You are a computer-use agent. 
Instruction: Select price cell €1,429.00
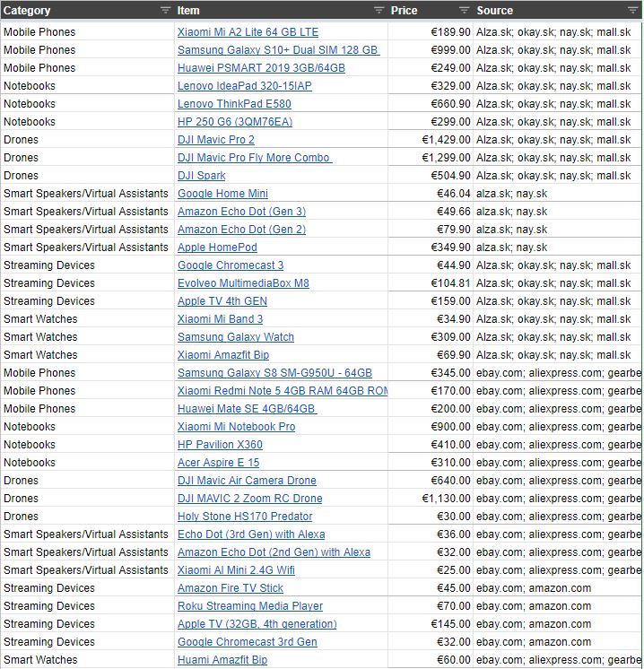[431, 140]
